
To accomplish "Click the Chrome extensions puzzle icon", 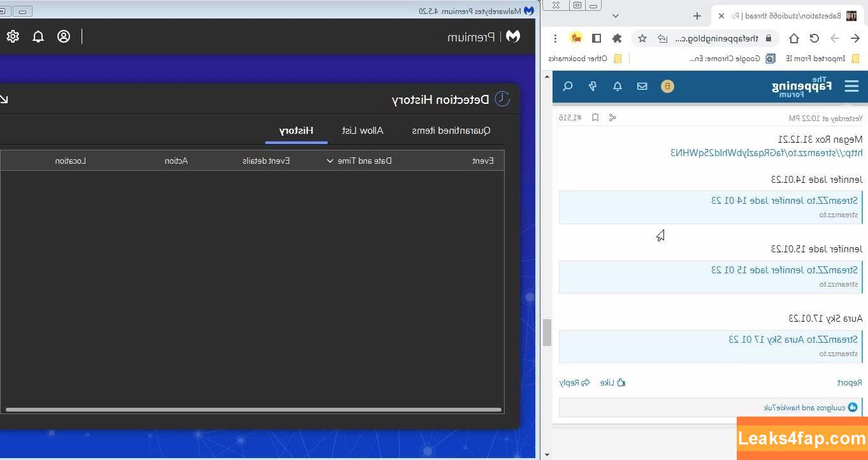I will [616, 38].
